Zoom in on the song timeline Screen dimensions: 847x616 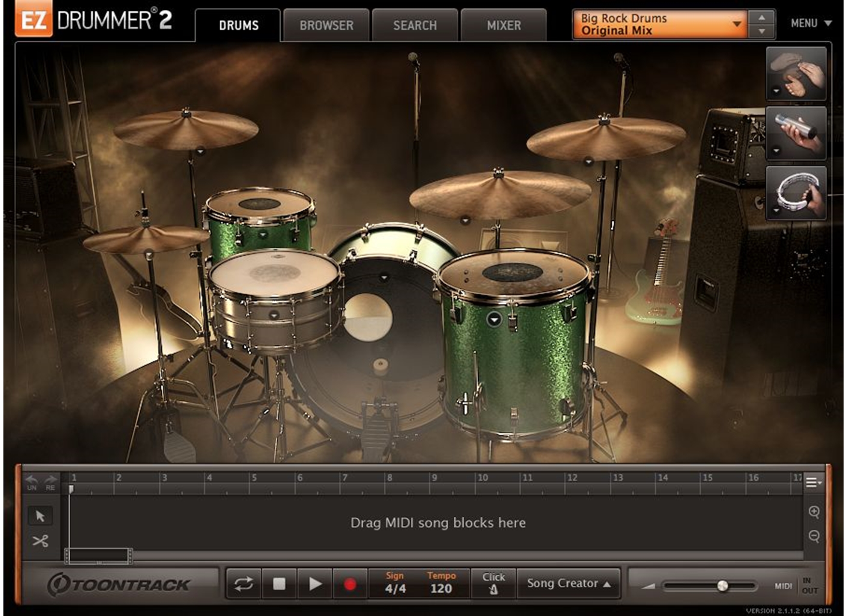point(814,512)
